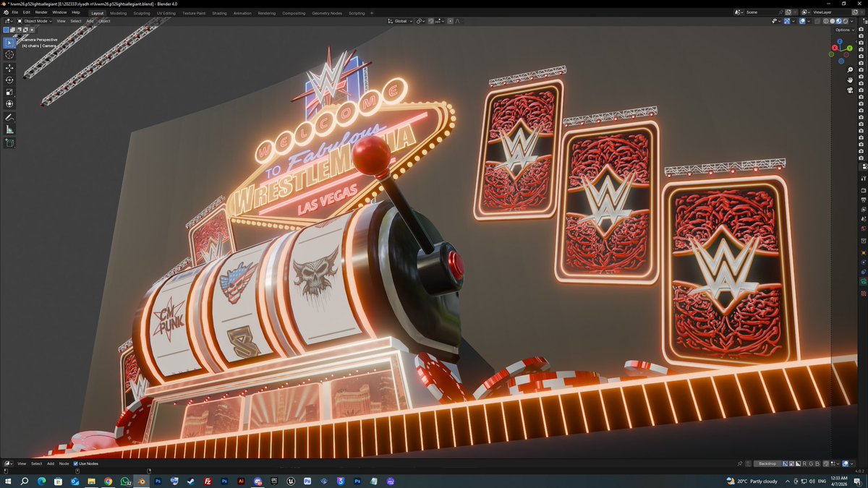Open the File menu

[14, 12]
